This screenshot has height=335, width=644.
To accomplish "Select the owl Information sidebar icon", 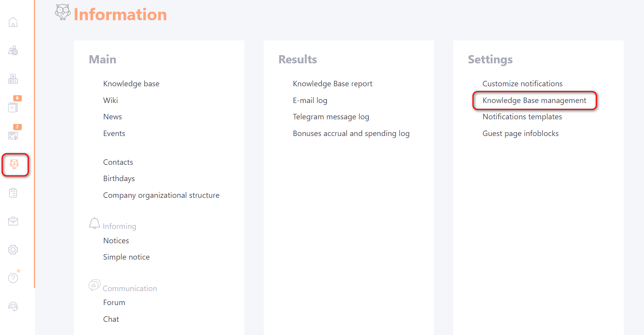I will (x=14, y=164).
